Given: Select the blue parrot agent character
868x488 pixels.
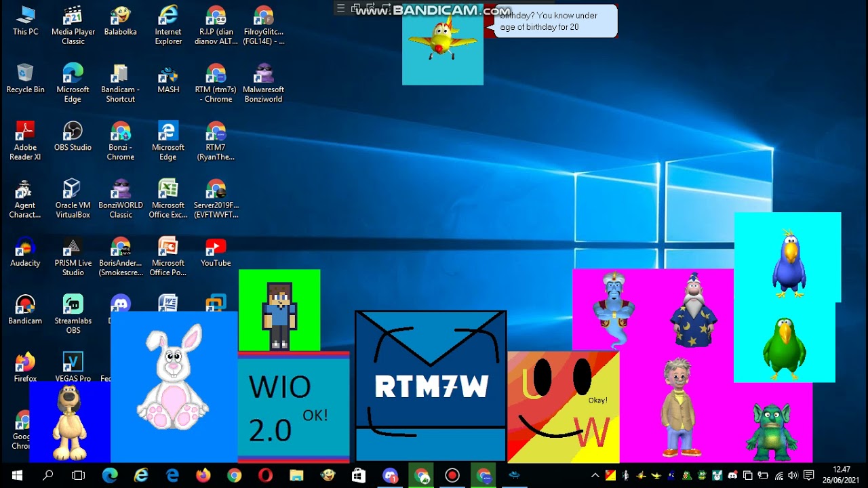Looking at the screenshot, I should click(x=789, y=264).
